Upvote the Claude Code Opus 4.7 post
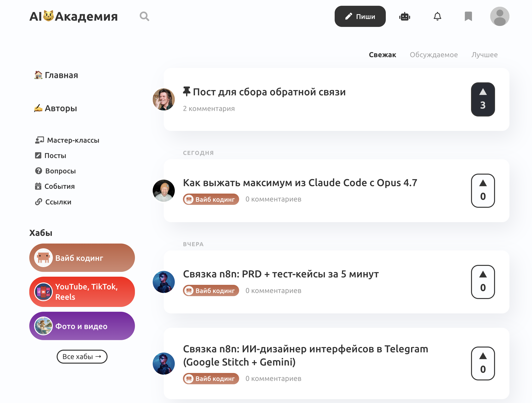Viewport: 532px width, 403px height. pyautogui.click(x=483, y=190)
